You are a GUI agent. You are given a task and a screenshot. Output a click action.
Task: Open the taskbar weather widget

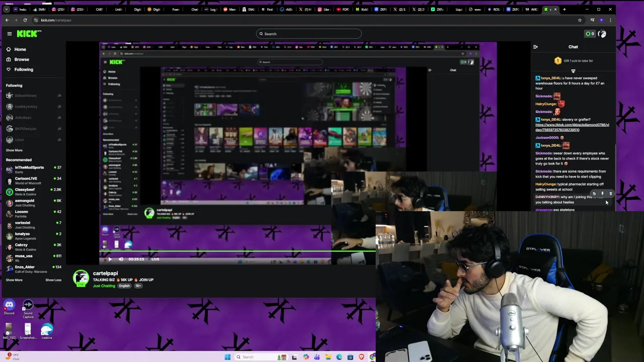click(x=13, y=356)
